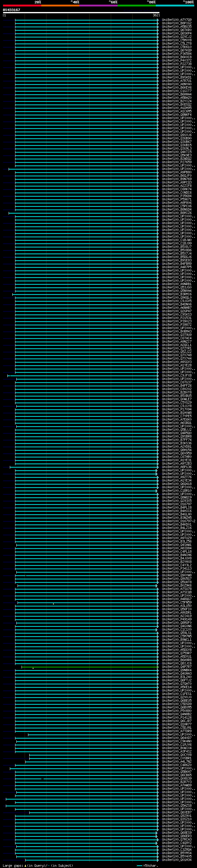Viewport: 197px width, 868px height.
Task: Click the orange ~40% identity legend segment
Action: pyautogui.click(x=60, y=6)
